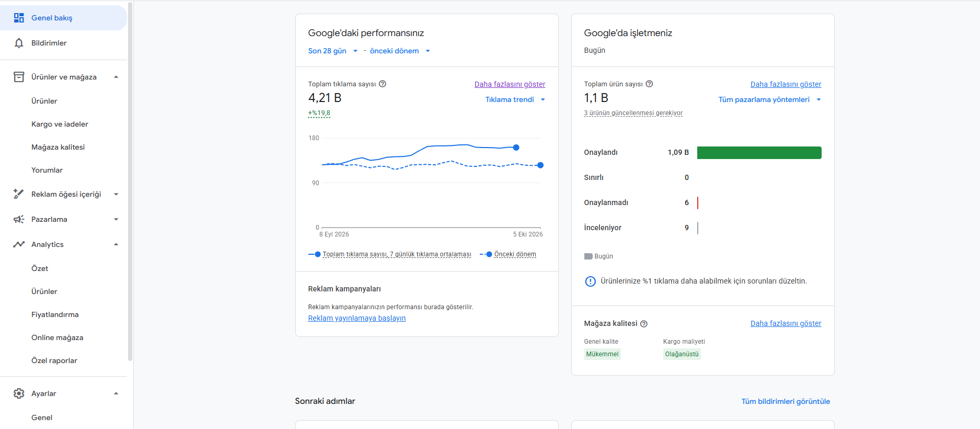
Task: Click help icon next to Toplam ürün sayısı
Action: click(649, 84)
